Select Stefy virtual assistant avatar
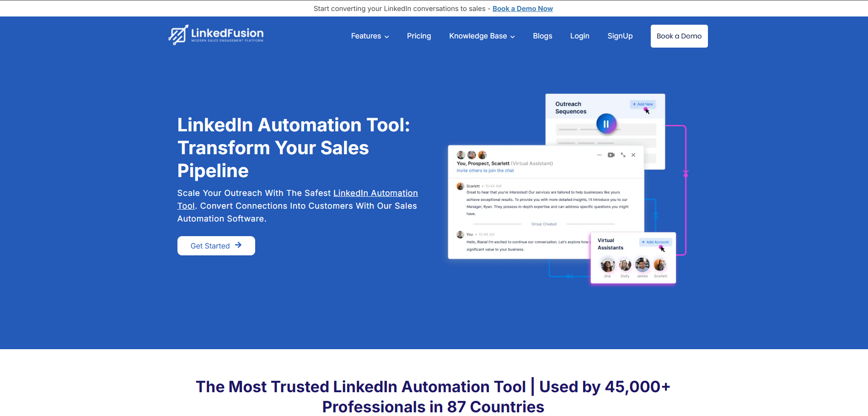 (x=625, y=265)
